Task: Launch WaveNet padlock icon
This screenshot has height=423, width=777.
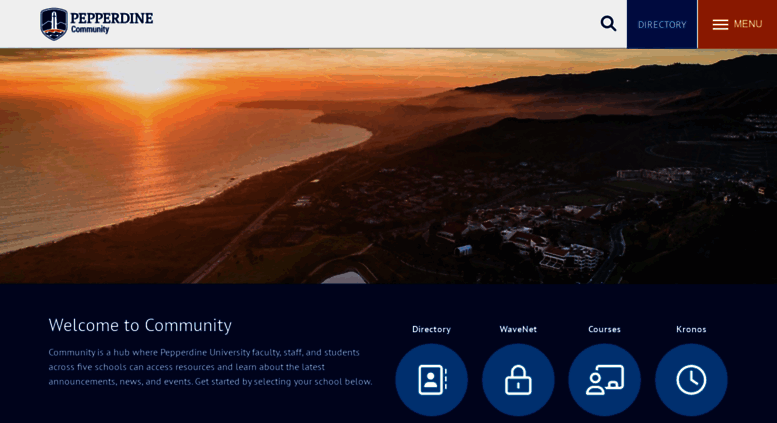Action: pyautogui.click(x=518, y=380)
